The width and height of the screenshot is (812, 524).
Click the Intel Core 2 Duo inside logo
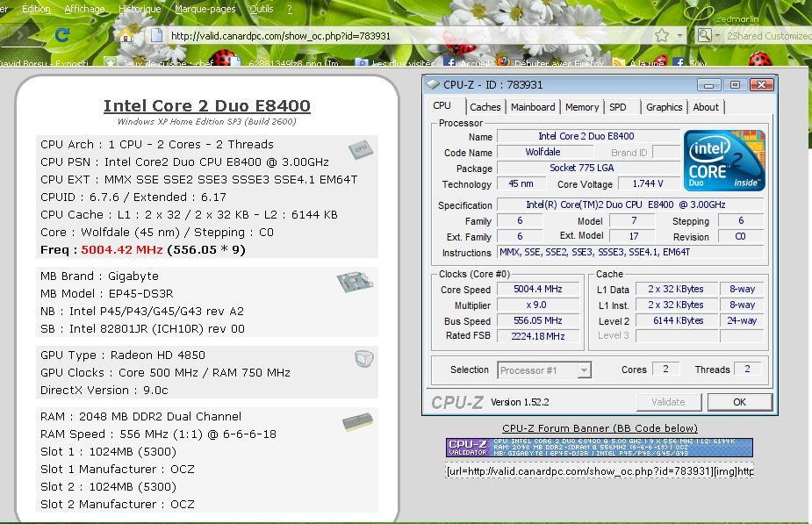724,161
